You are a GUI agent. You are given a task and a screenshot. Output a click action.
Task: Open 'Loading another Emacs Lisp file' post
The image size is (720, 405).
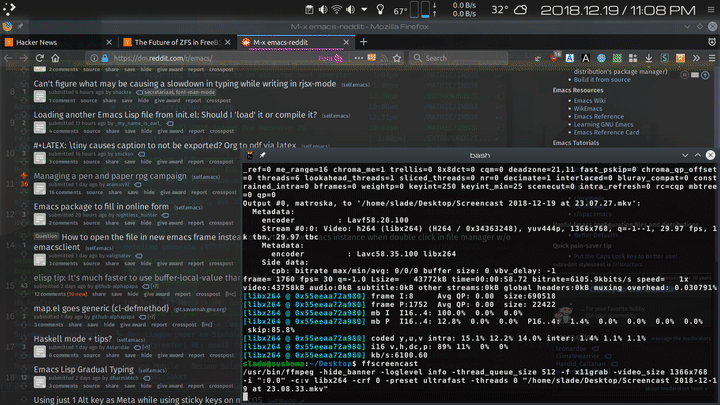(x=175, y=115)
